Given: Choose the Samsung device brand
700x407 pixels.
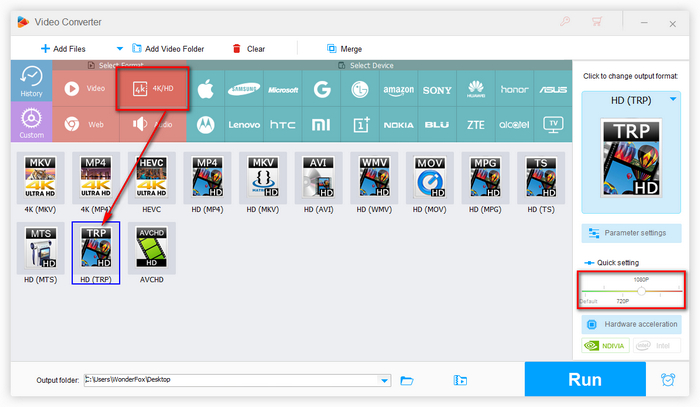Looking at the screenshot, I should (244, 89).
